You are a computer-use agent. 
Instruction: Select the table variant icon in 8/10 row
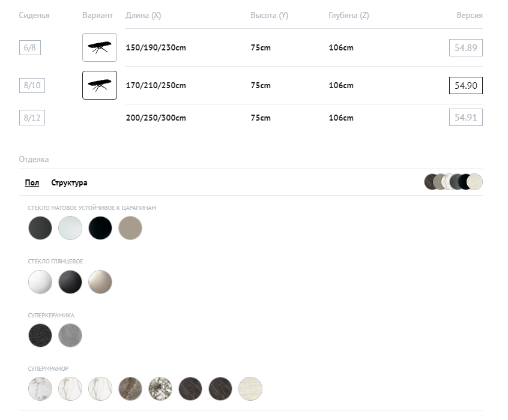click(99, 85)
